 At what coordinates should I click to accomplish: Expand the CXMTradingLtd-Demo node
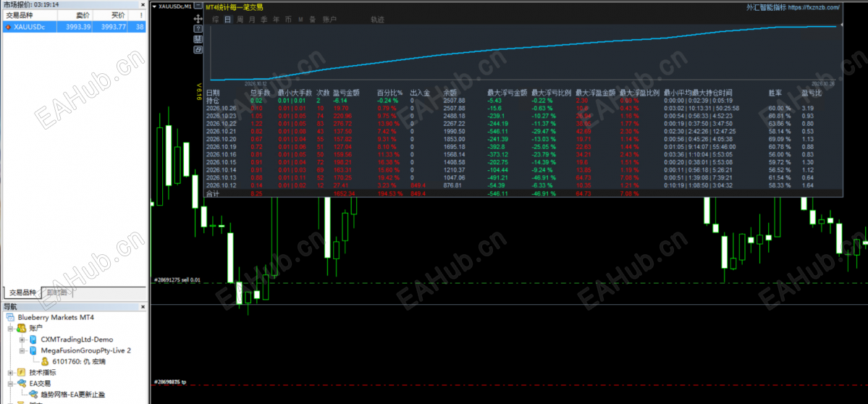(x=22, y=340)
